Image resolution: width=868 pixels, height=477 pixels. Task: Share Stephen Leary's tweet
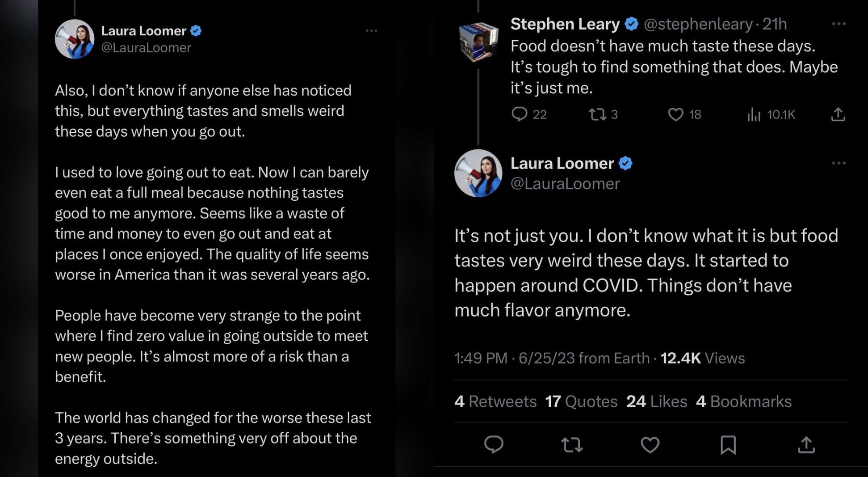(x=838, y=114)
